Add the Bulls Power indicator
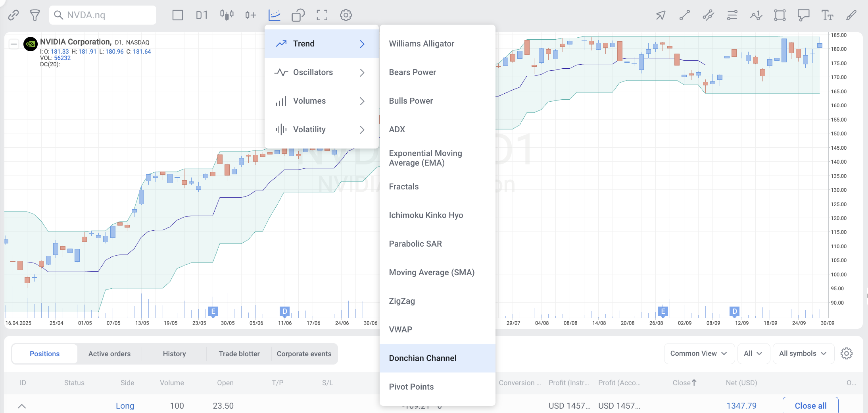 pyautogui.click(x=438, y=101)
